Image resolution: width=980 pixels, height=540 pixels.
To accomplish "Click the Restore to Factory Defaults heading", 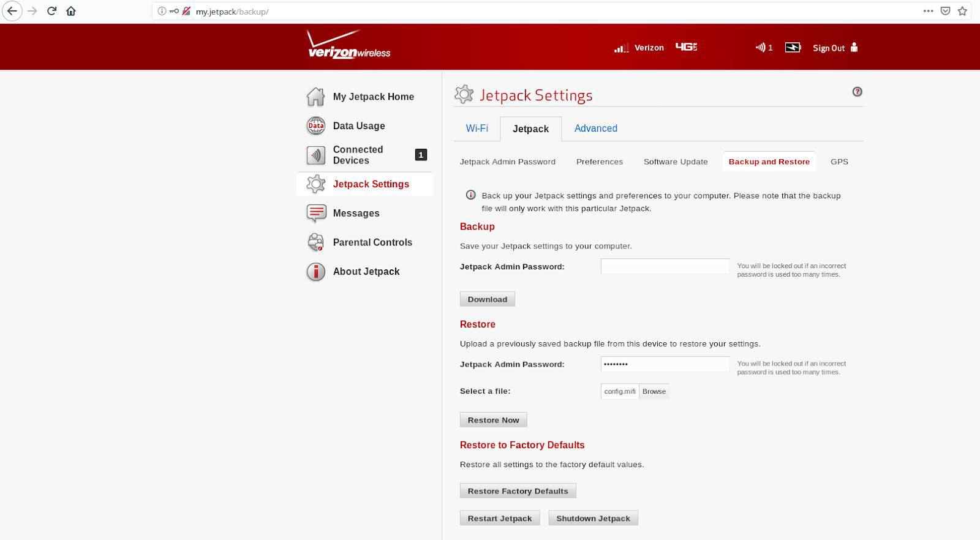I will (522, 445).
